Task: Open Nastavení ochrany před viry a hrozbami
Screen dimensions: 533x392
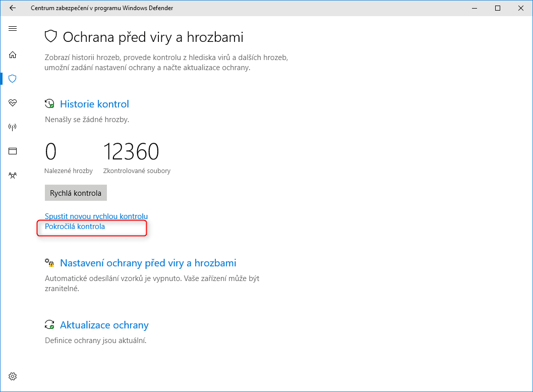Action: [x=148, y=263]
